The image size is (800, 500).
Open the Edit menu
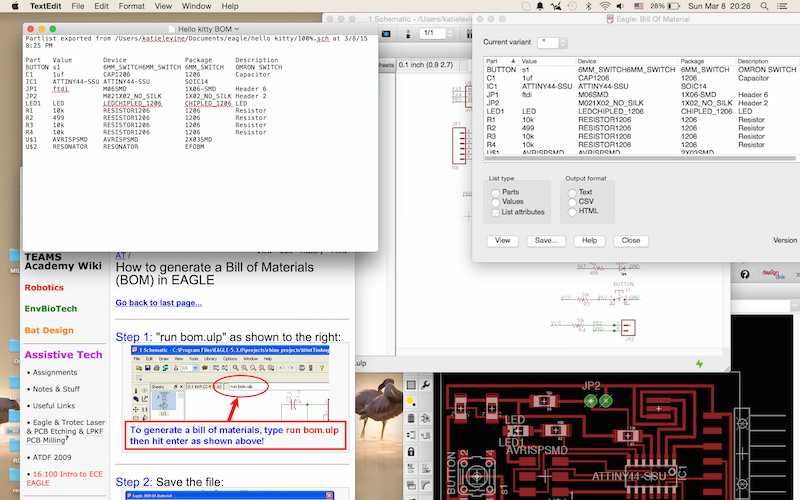101,6
